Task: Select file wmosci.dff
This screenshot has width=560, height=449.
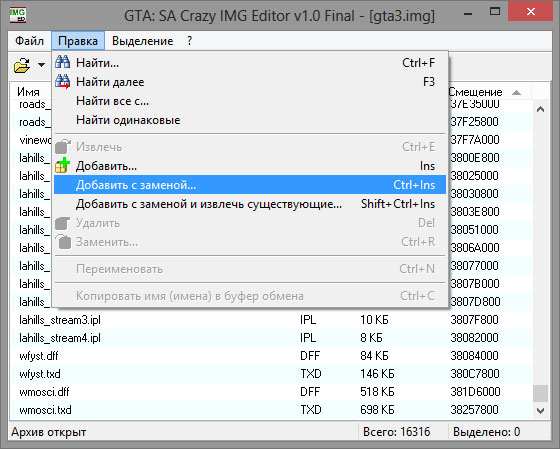Action: (44, 391)
